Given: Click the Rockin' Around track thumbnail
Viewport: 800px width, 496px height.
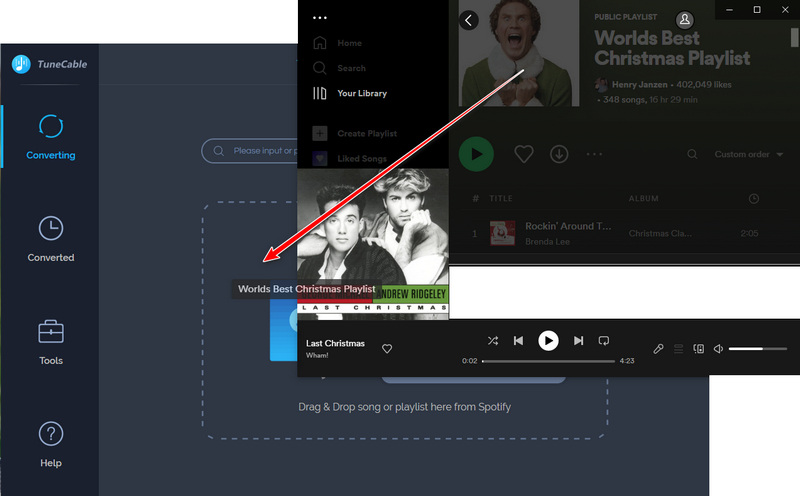Looking at the screenshot, I should pyautogui.click(x=503, y=233).
